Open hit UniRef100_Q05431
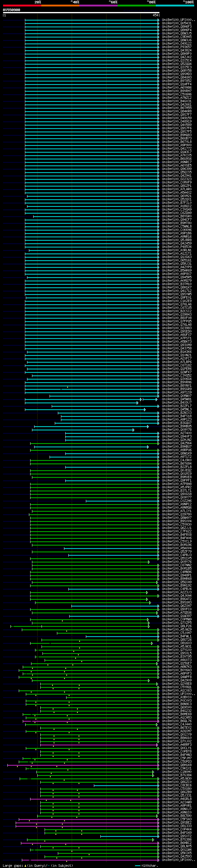Image resolution: width=197 pixels, height=868 pixels. 177,23
